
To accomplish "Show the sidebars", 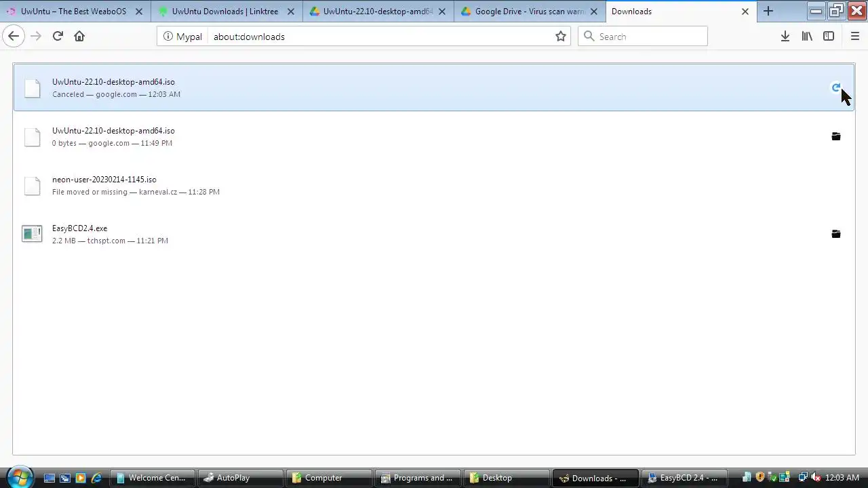I will click(x=829, y=37).
